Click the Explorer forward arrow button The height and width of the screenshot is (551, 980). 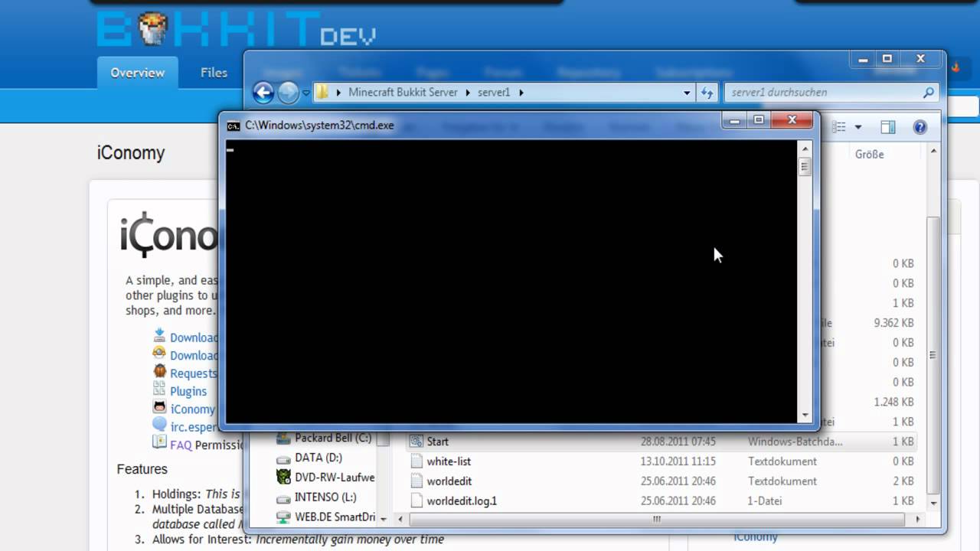(288, 93)
